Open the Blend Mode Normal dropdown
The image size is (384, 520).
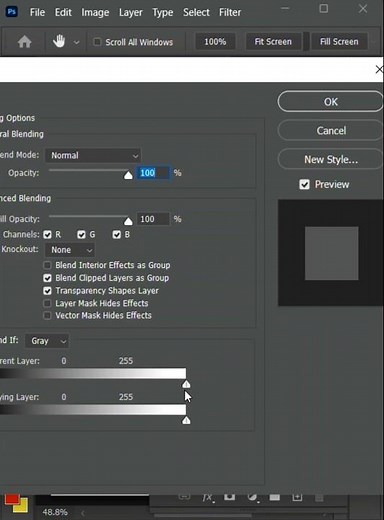tap(93, 155)
